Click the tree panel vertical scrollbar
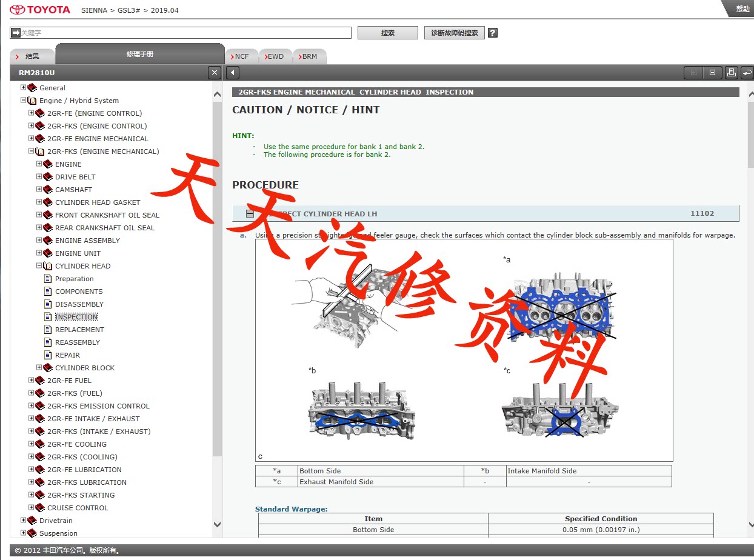The image size is (754, 560). coord(218,279)
